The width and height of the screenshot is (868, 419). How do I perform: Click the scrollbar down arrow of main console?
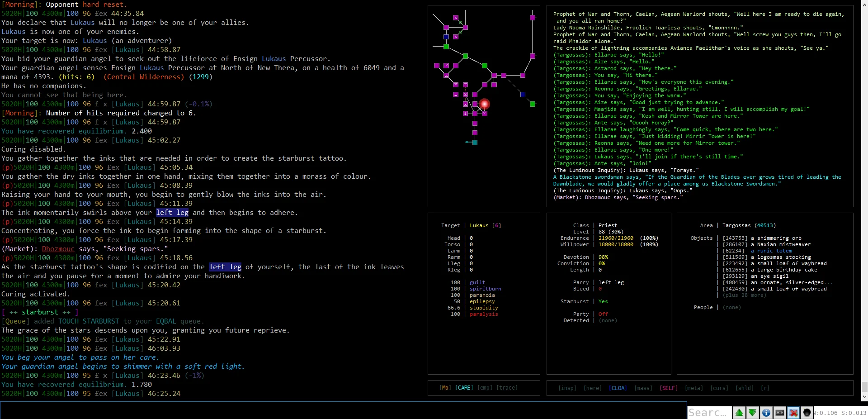tap(864, 397)
